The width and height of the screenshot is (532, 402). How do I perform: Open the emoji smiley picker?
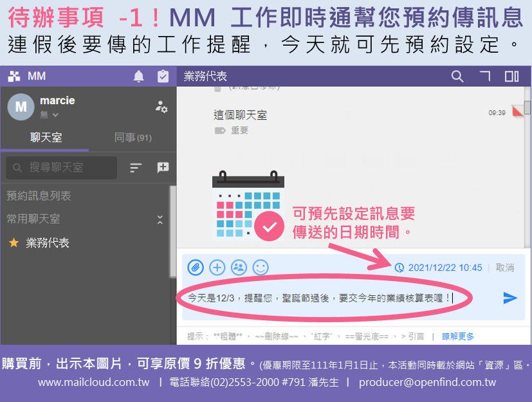pyautogui.click(x=261, y=268)
